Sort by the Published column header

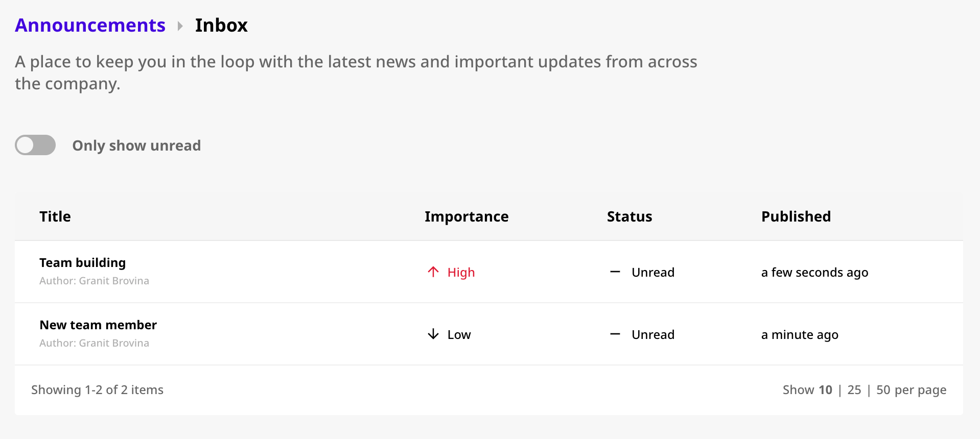point(796,216)
